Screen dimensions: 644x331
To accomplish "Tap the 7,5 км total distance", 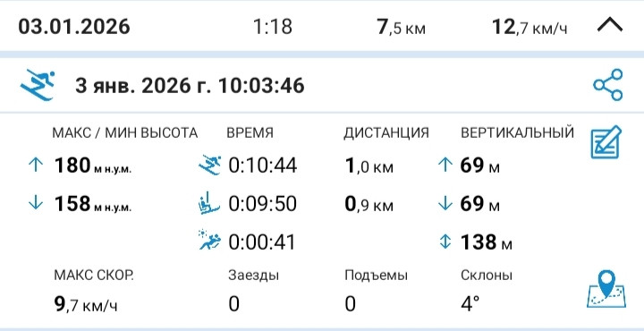I will tap(402, 28).
